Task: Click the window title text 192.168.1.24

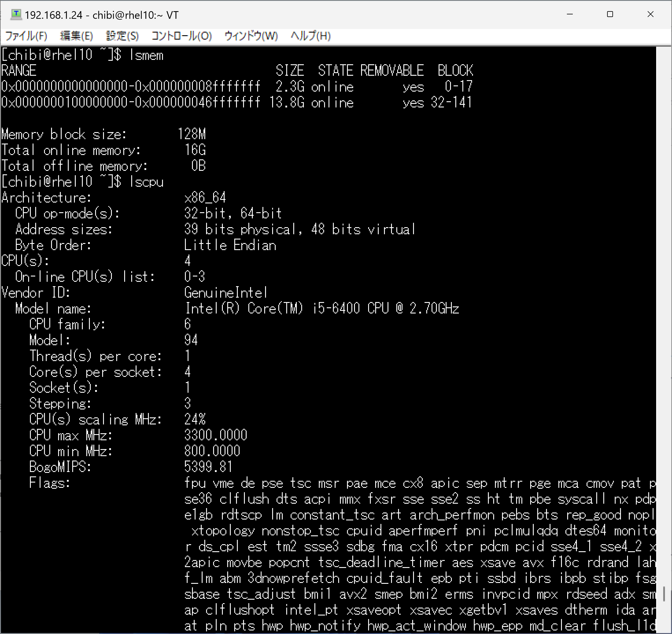Action: pos(53,15)
